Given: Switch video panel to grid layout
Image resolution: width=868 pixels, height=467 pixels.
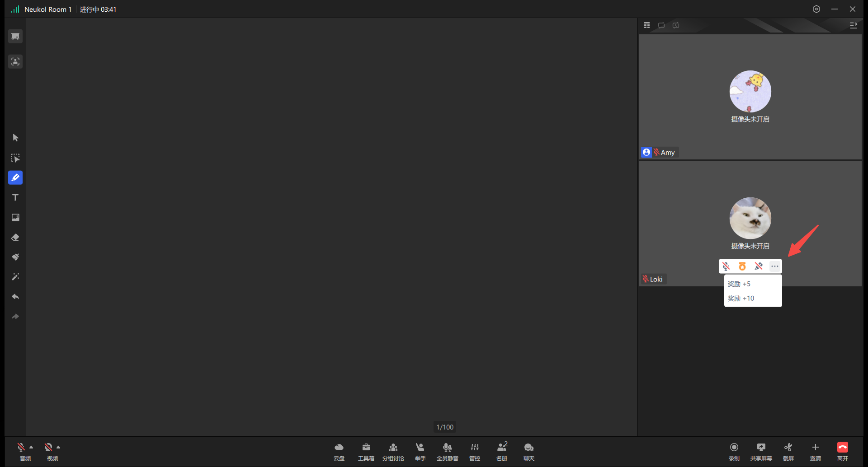Looking at the screenshot, I should tap(647, 25).
